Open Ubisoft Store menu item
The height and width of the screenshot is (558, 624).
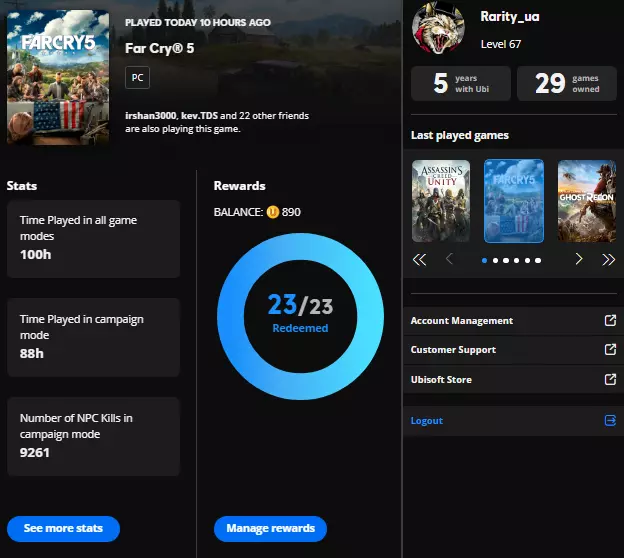(514, 380)
